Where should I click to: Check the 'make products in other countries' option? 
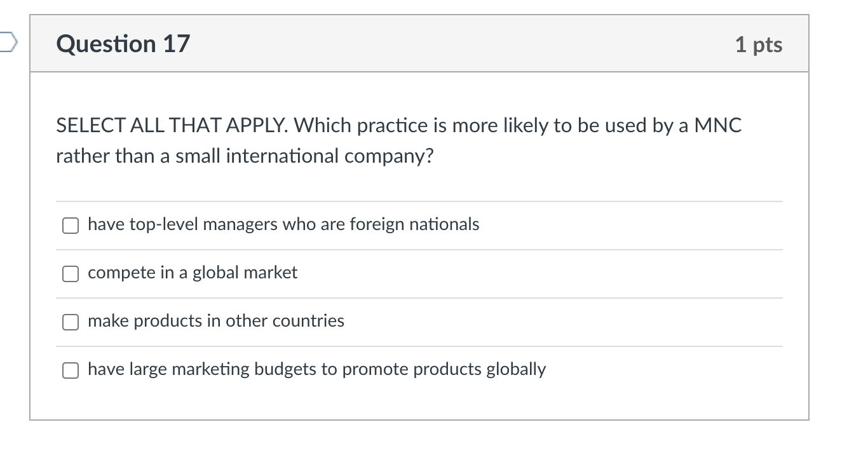pyautogui.click(x=71, y=322)
